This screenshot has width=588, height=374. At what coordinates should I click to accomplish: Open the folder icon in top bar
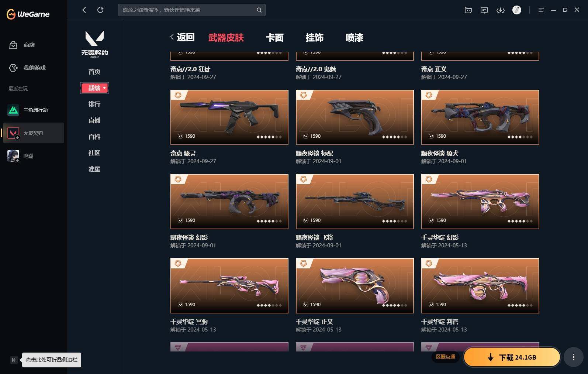click(468, 10)
